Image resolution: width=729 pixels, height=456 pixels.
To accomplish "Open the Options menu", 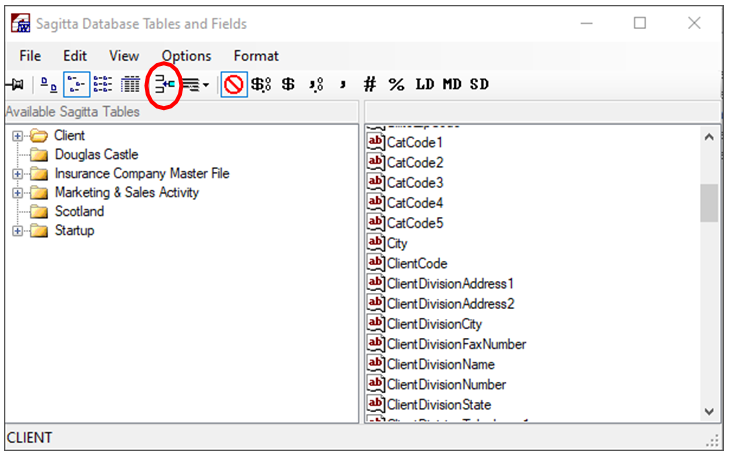I will point(186,56).
